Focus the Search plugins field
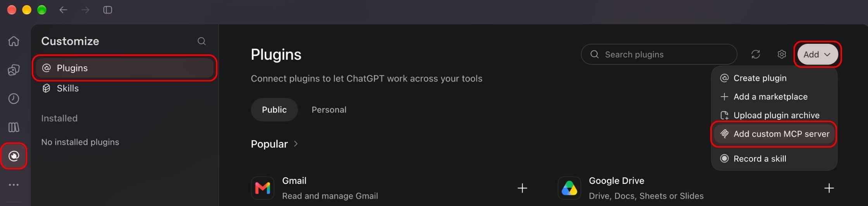868x206 pixels. coord(659,54)
